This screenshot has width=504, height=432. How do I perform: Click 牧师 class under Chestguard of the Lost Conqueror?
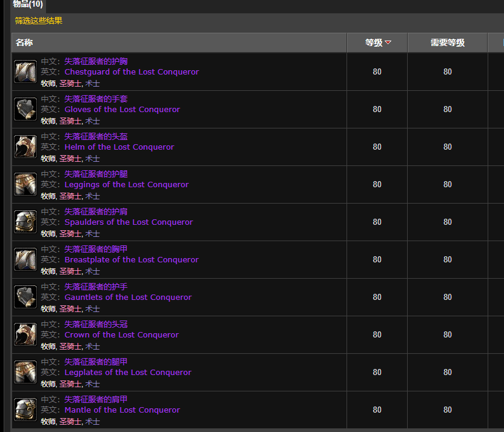coord(48,84)
